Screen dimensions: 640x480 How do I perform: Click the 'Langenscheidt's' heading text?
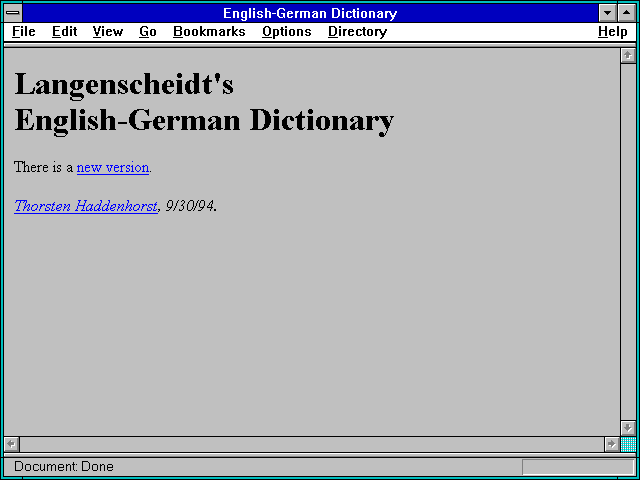point(124,85)
